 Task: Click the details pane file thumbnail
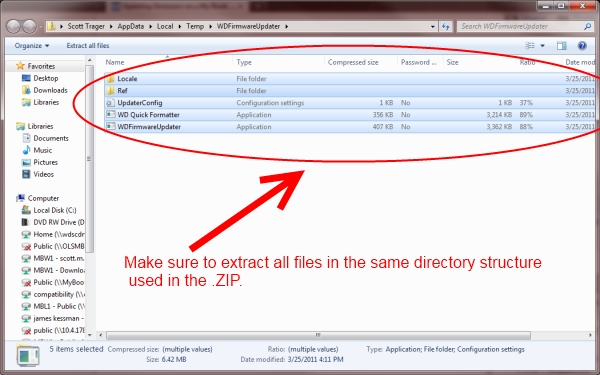(28, 355)
